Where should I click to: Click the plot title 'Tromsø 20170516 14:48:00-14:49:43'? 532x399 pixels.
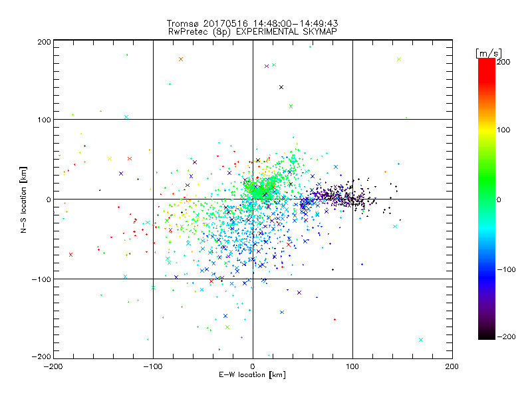[252, 23]
